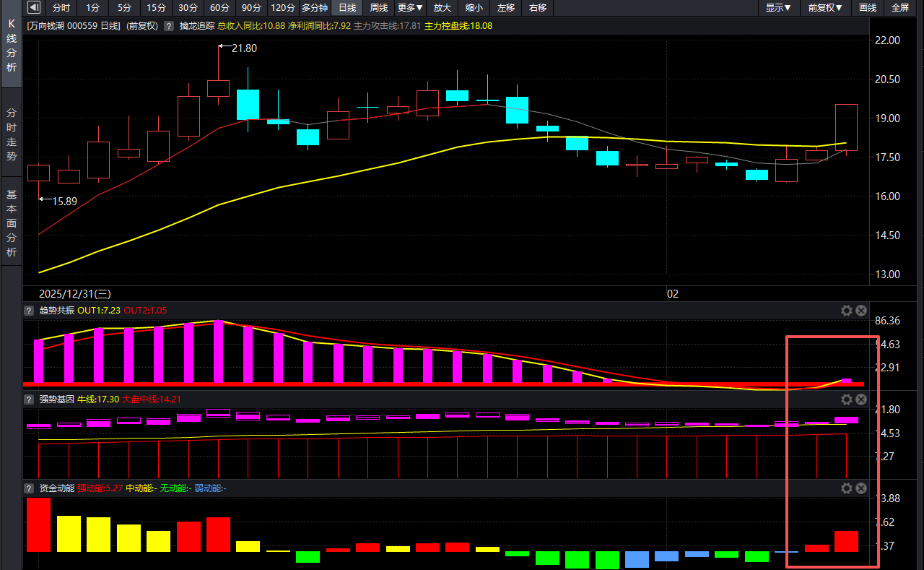Open the 分时走势 side tab
The height and width of the screenshot is (570, 924).
click(x=11, y=134)
